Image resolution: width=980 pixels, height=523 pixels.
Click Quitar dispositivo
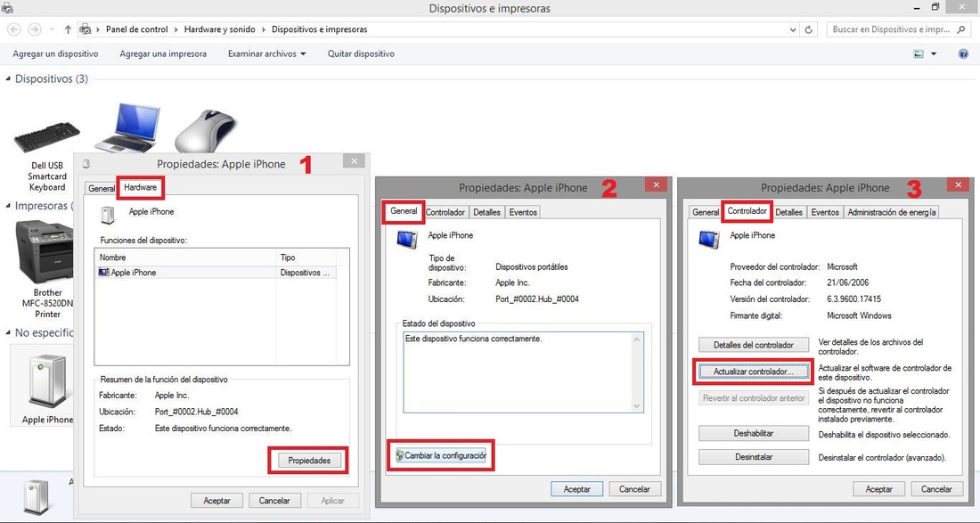[361, 54]
